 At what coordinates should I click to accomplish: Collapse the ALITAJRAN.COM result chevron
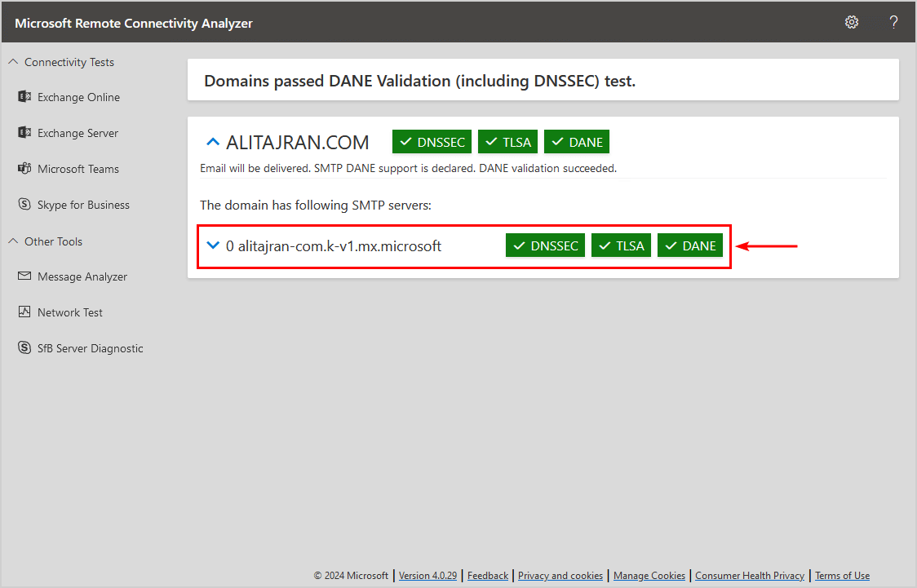[x=213, y=142]
